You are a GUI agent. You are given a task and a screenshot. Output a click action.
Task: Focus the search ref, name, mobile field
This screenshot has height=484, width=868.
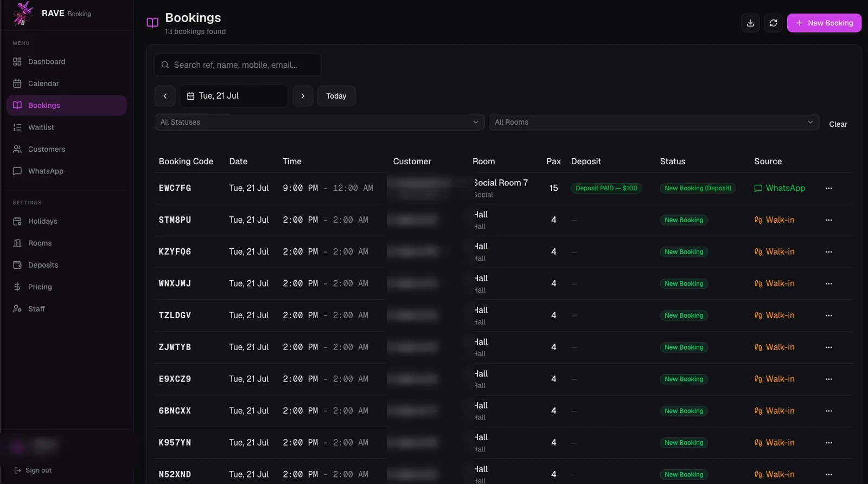(238, 64)
